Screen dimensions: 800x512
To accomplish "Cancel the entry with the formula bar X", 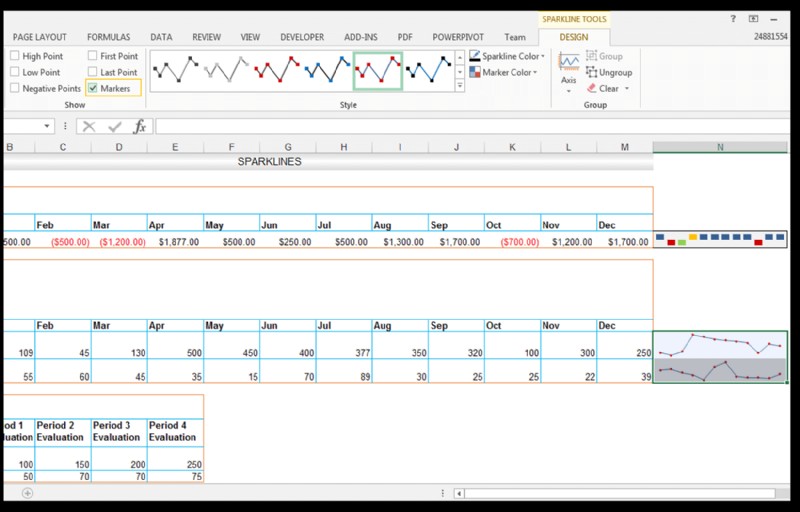I will click(89, 126).
